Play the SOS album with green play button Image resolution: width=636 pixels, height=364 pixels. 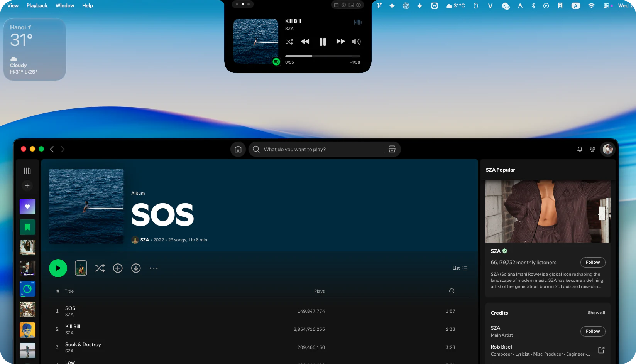tap(58, 268)
